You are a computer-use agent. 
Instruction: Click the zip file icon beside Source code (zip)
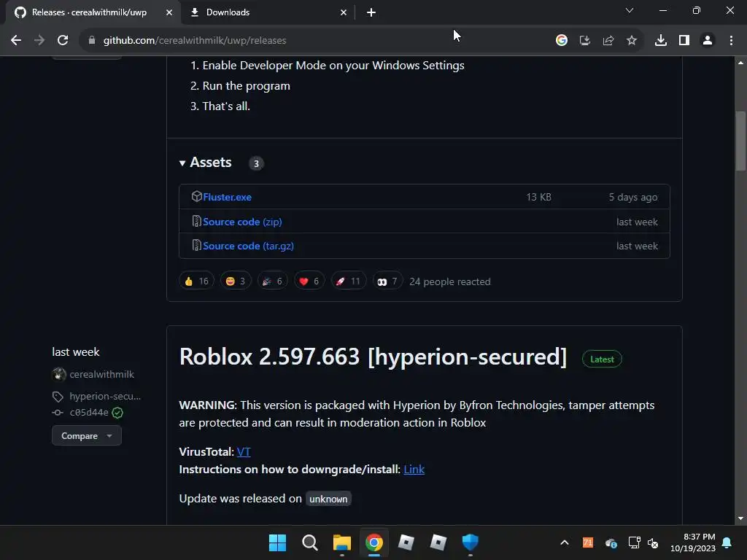point(196,221)
